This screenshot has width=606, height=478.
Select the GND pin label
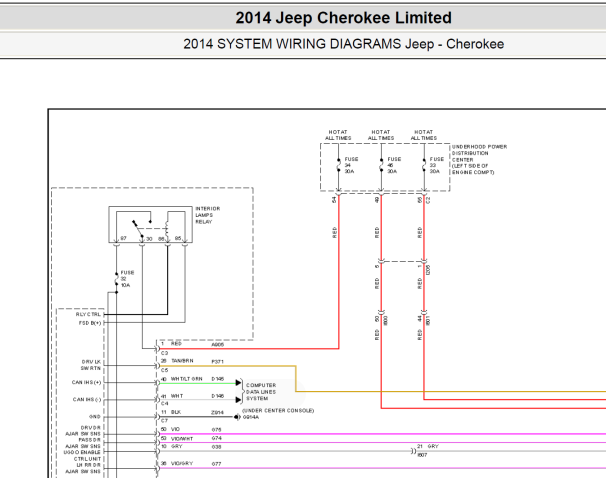coord(95,417)
